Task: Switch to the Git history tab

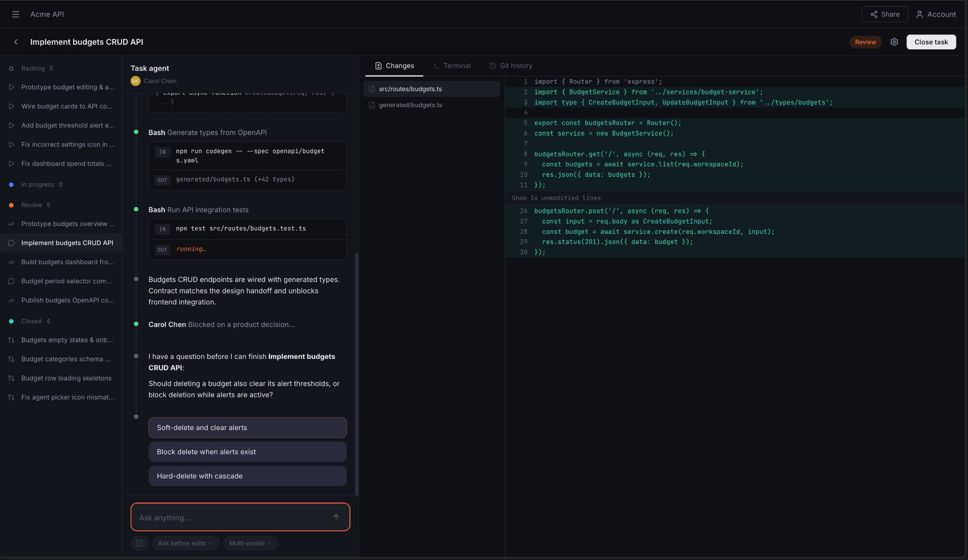Action: 510,66
